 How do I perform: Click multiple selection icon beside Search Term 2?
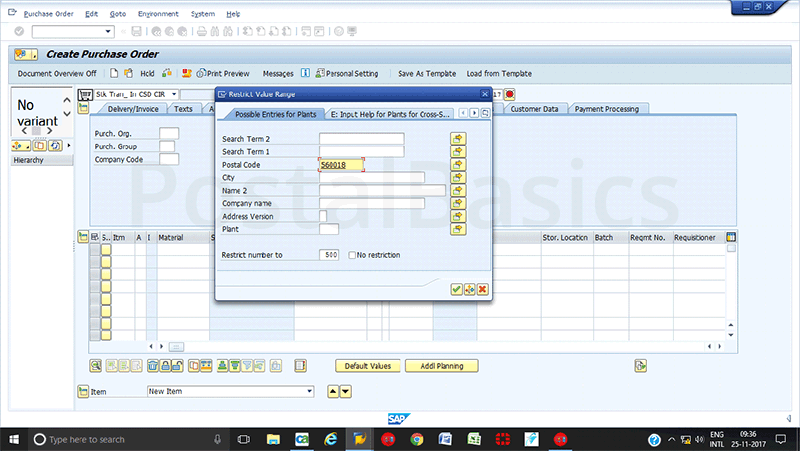458,139
